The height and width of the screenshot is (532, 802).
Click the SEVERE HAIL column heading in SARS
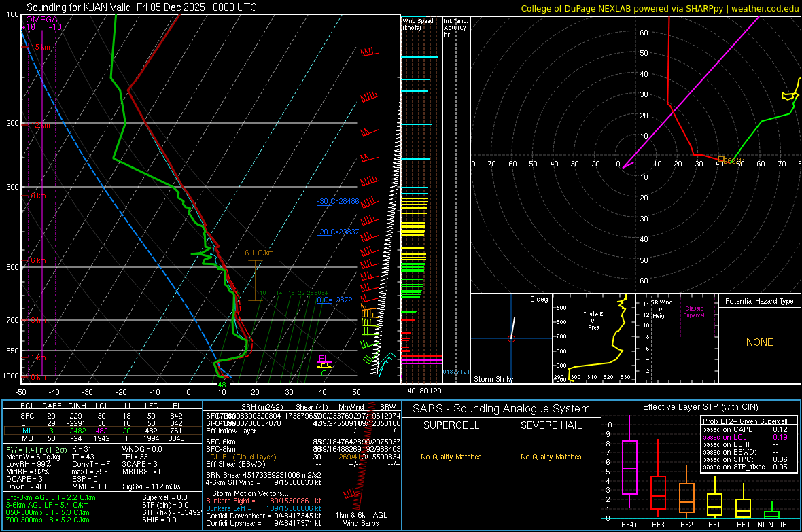551,425
